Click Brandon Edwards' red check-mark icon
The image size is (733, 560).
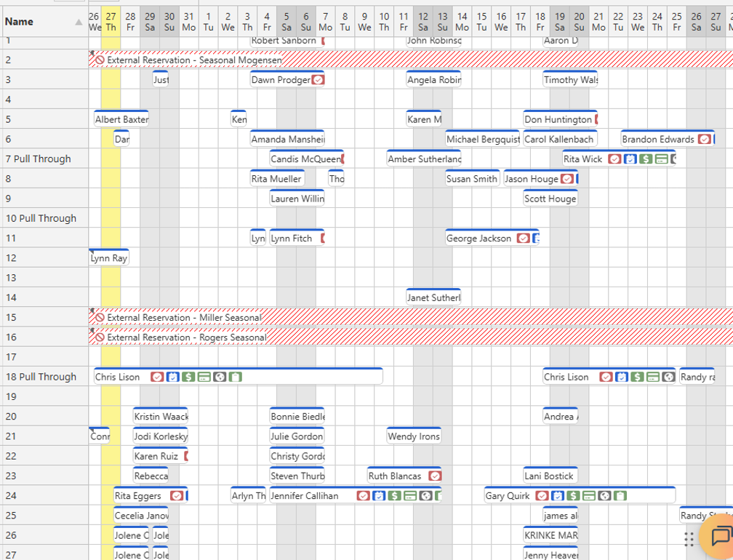click(x=705, y=140)
